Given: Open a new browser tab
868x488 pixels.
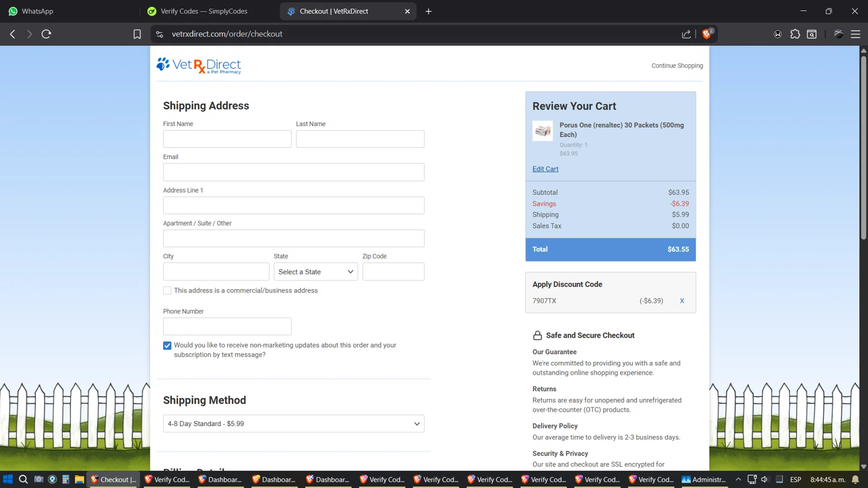Looking at the screenshot, I should [x=429, y=11].
